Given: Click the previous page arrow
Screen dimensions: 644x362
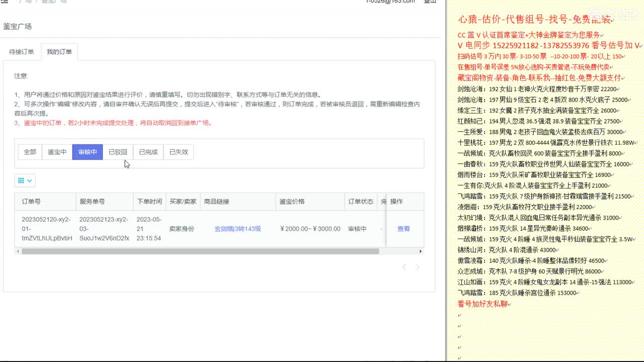Looking at the screenshot, I should 404,267.
